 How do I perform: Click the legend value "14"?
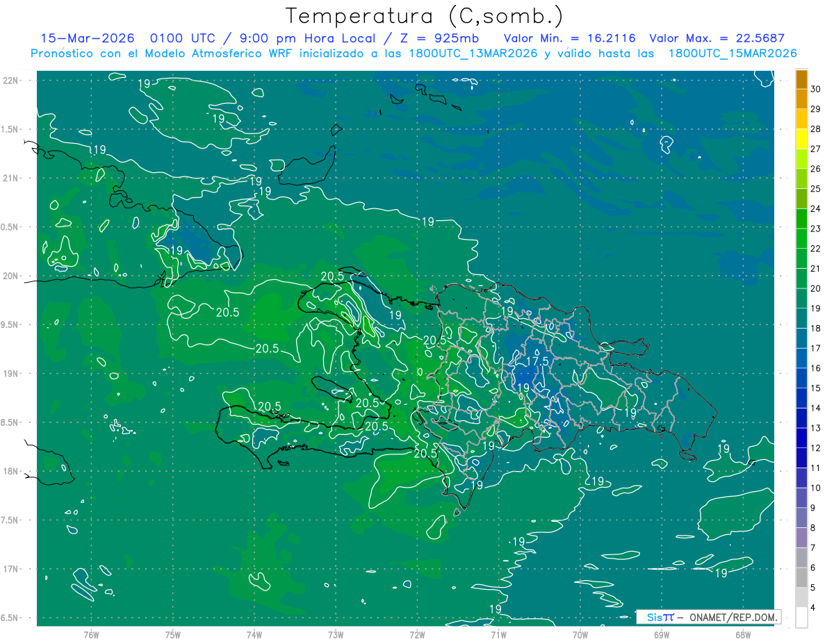click(x=816, y=408)
